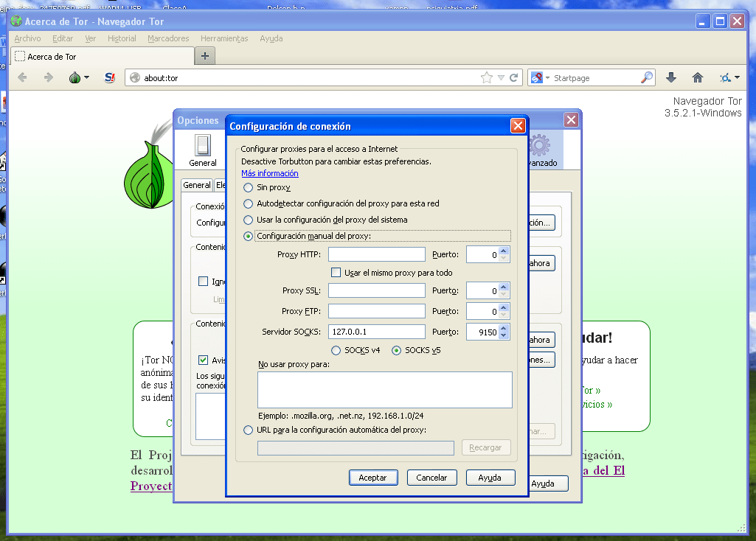The image size is (756, 541).
Task: Expand the dropdown beside toolbar gear icon
Action: (x=738, y=77)
